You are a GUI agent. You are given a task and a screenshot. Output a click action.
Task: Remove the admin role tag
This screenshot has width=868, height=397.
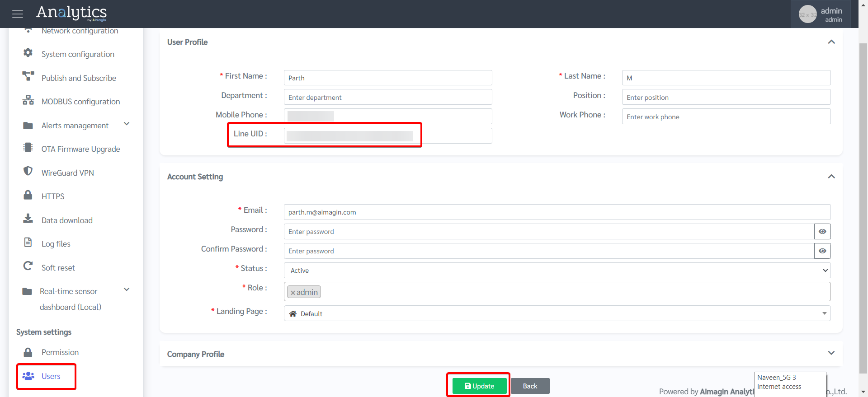pos(293,293)
